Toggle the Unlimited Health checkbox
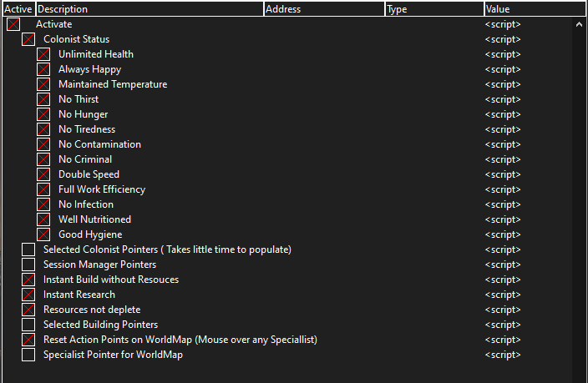This screenshot has height=383, width=588. tap(43, 54)
